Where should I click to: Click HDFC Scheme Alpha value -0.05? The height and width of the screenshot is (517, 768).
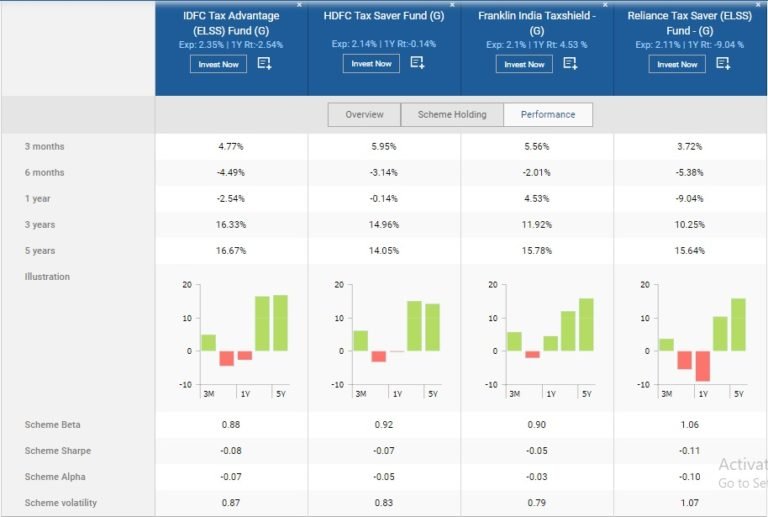[384, 476]
